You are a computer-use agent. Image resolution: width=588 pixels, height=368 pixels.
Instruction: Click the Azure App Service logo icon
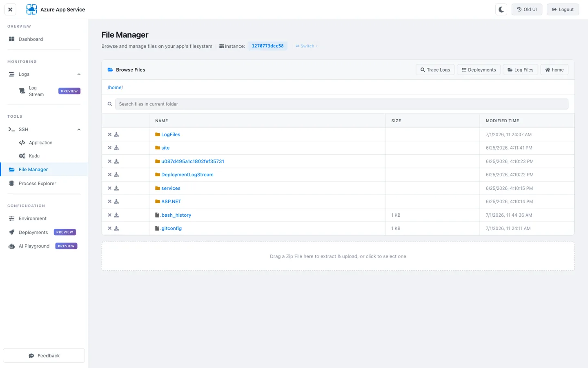[31, 9]
